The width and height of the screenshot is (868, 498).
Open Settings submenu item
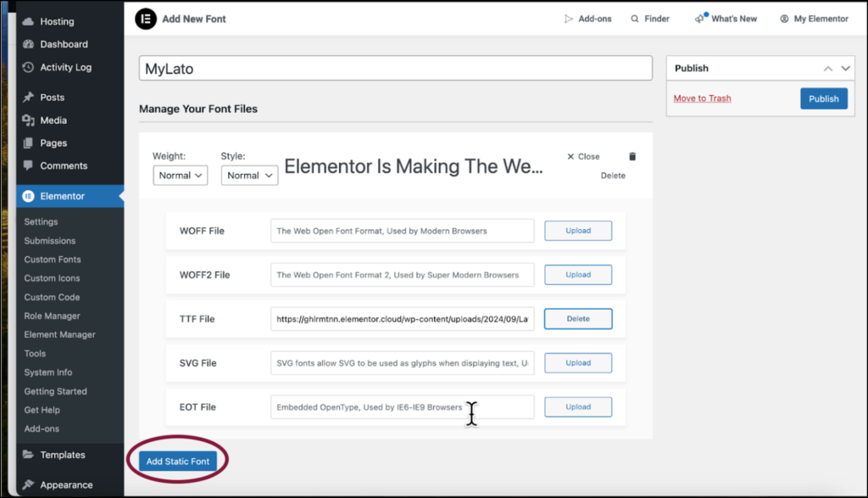[41, 221]
